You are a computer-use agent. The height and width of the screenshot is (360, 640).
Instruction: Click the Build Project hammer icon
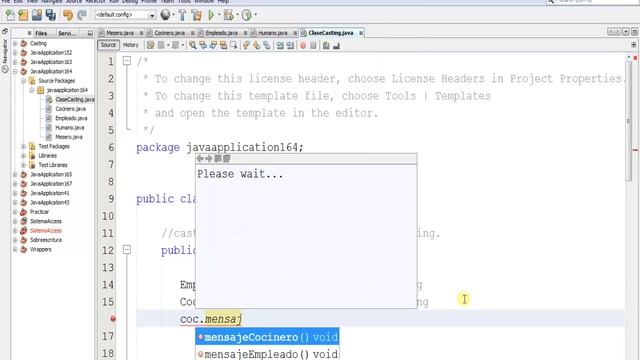(182, 15)
